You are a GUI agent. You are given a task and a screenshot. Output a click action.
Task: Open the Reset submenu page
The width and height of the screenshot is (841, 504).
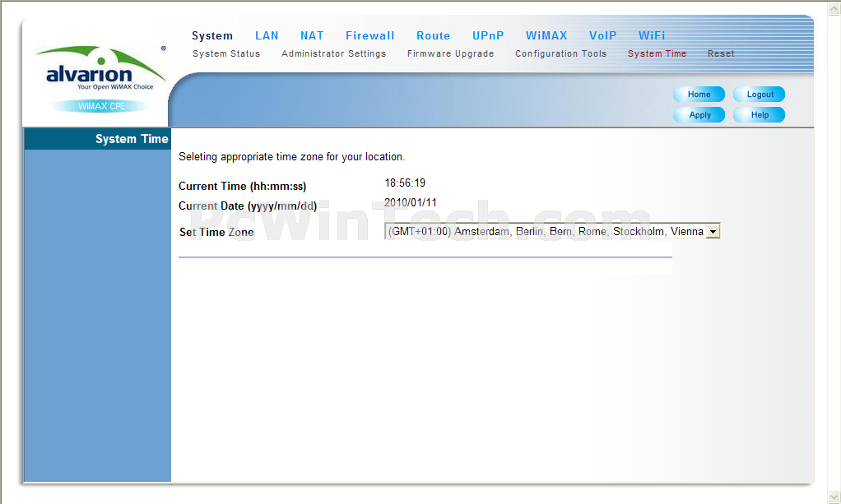click(721, 53)
